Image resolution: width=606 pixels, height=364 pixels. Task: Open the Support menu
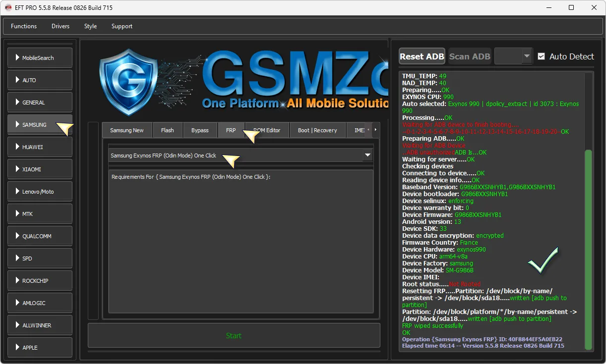(122, 26)
